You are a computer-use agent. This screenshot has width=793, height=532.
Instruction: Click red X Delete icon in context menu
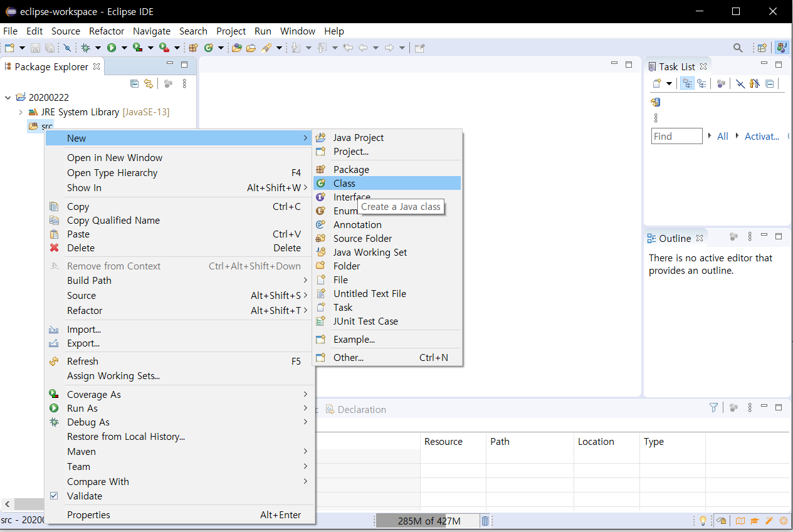55,248
